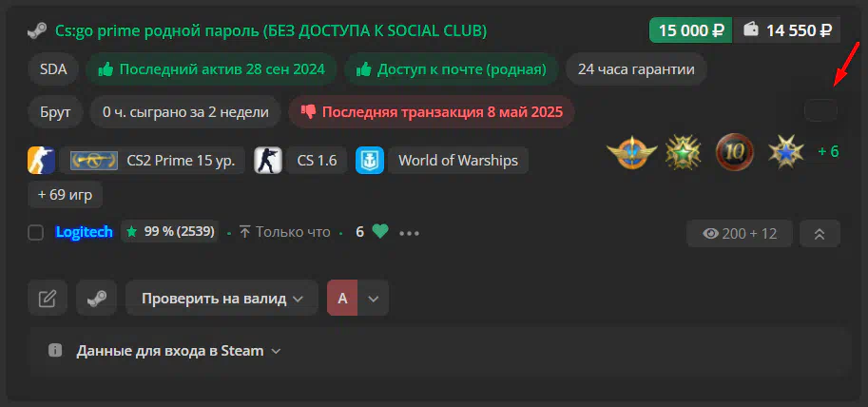Open the Cs:go prime listing title link
The height and width of the screenshot is (407, 868).
271,30
